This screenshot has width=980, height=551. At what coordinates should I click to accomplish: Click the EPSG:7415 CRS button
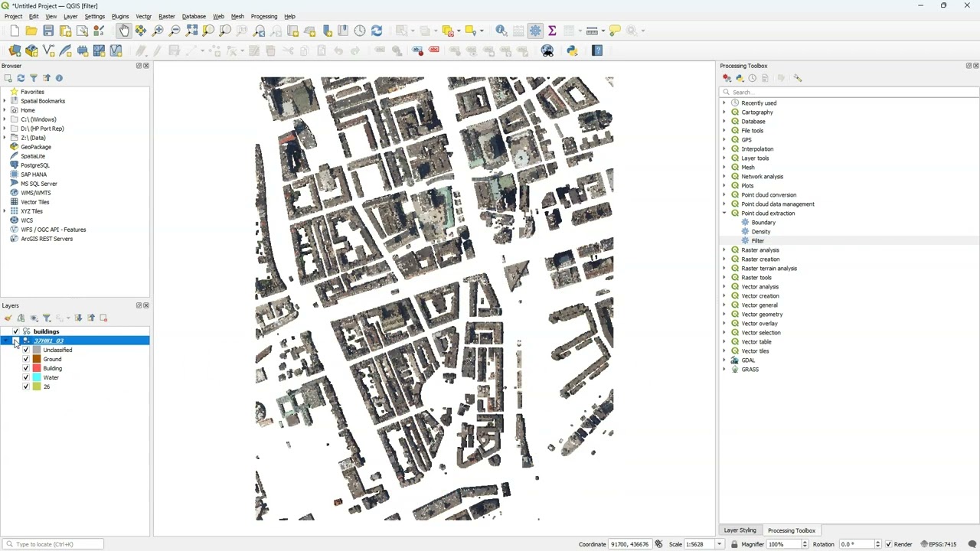click(939, 544)
